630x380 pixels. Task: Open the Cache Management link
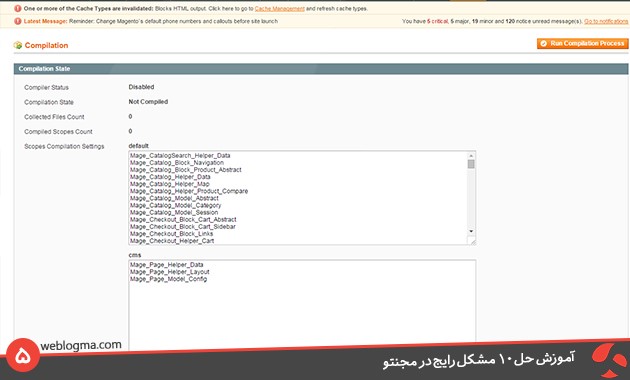pos(280,8)
